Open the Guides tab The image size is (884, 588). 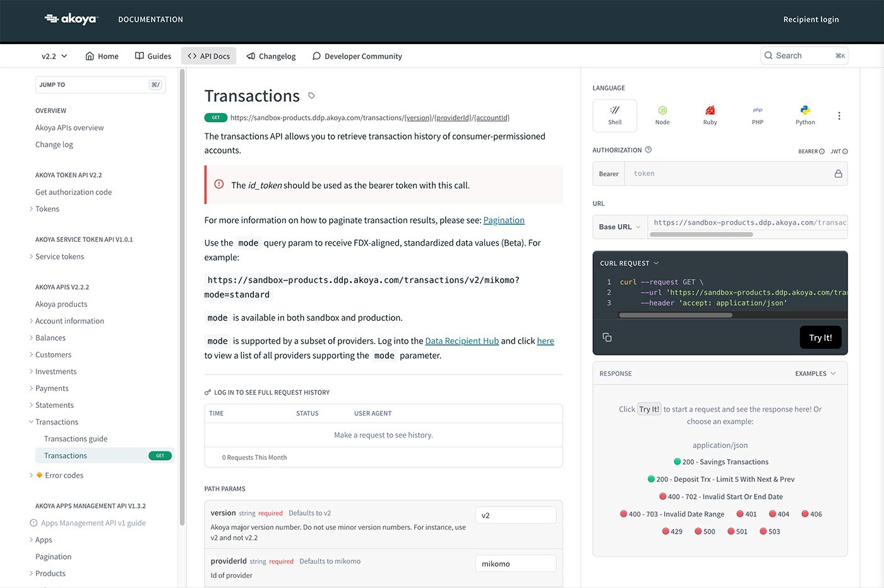(153, 56)
